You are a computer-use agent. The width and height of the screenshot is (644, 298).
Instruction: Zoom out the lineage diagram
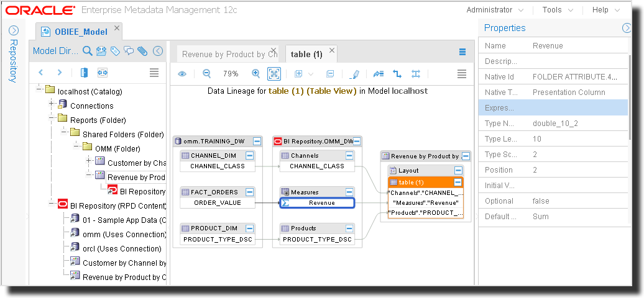[206, 73]
